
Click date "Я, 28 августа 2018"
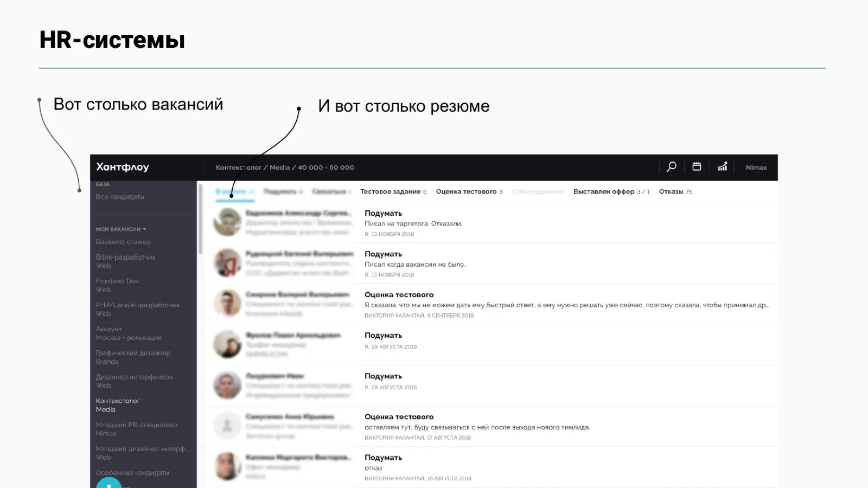[x=391, y=387]
